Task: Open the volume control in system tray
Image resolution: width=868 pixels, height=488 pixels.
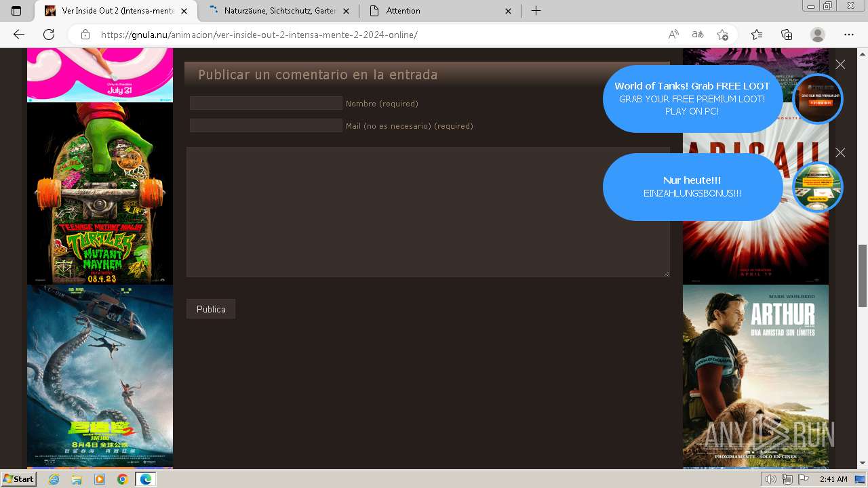Action: point(771,479)
